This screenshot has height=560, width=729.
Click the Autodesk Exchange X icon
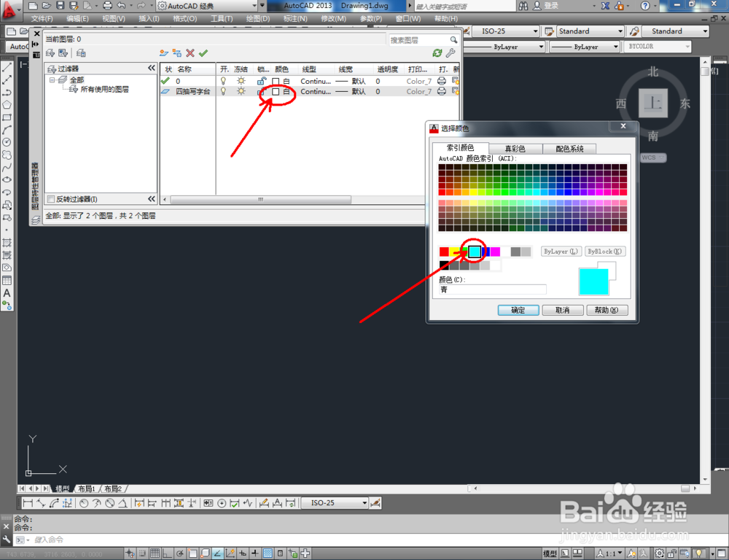pyautogui.click(x=605, y=6)
